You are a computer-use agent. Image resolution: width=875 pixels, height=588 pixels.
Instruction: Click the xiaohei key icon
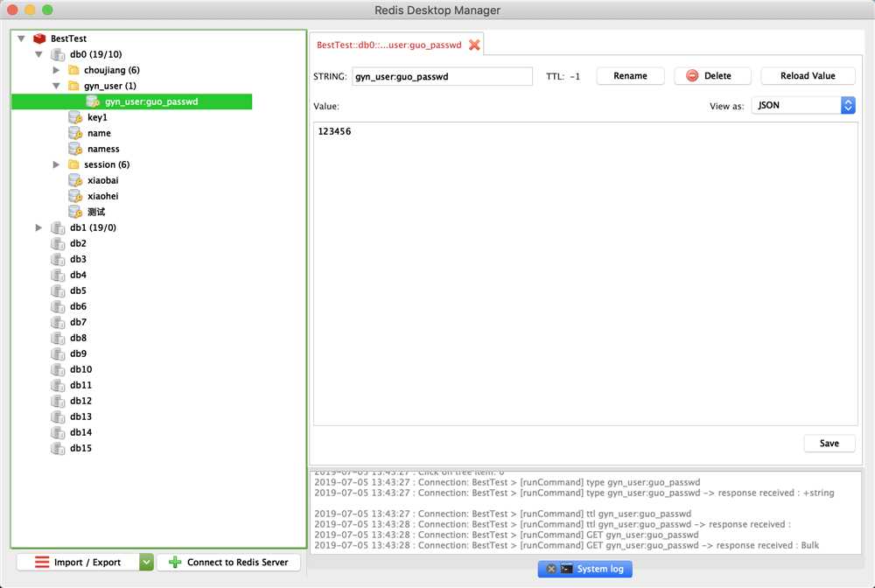74,196
